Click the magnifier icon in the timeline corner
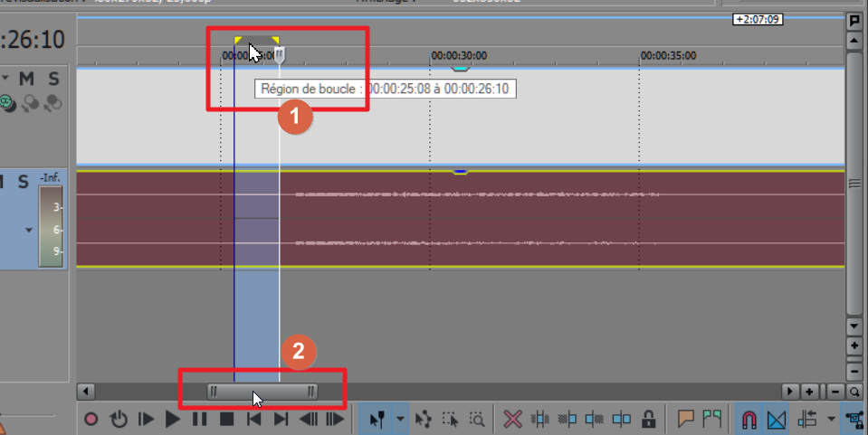 click(854, 392)
